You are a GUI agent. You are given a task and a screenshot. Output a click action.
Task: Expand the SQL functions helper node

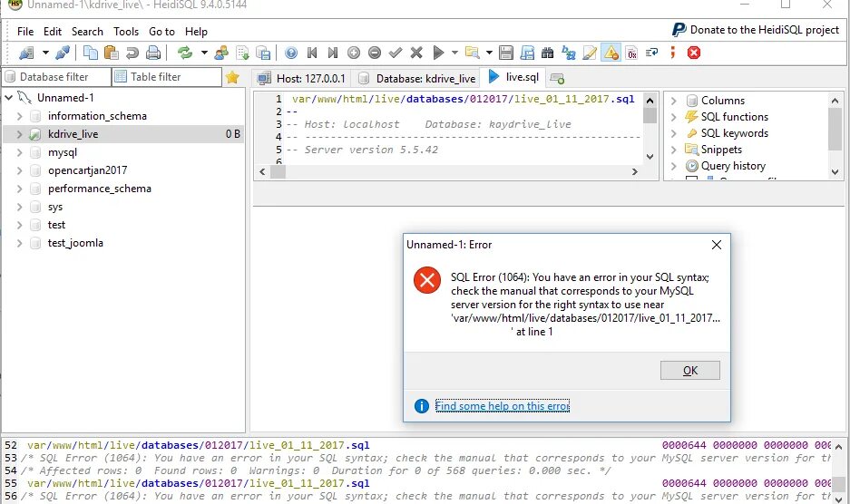[673, 117]
